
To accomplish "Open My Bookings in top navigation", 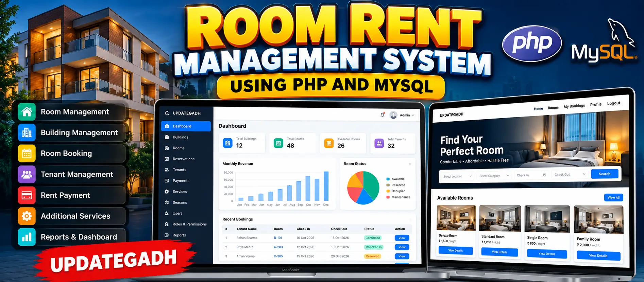I will 574,106.
